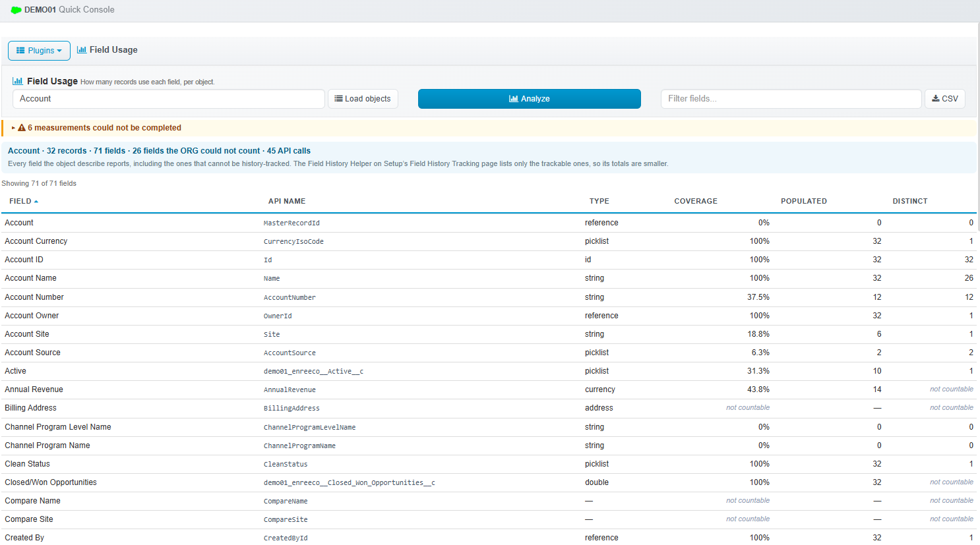Image resolution: width=980 pixels, height=545 pixels.
Task: Click the 6.3% coverage value
Action: (x=760, y=353)
